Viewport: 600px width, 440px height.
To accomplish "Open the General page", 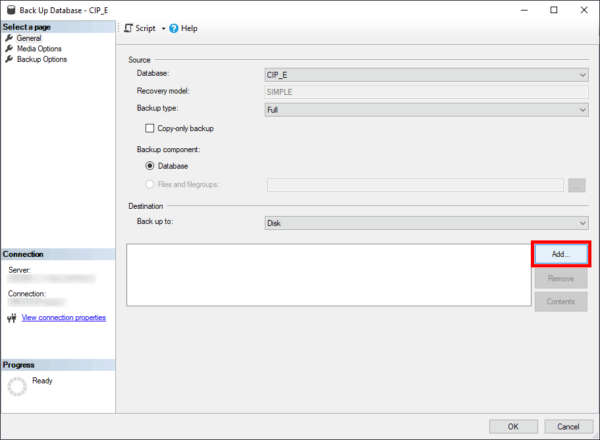I will 29,38.
